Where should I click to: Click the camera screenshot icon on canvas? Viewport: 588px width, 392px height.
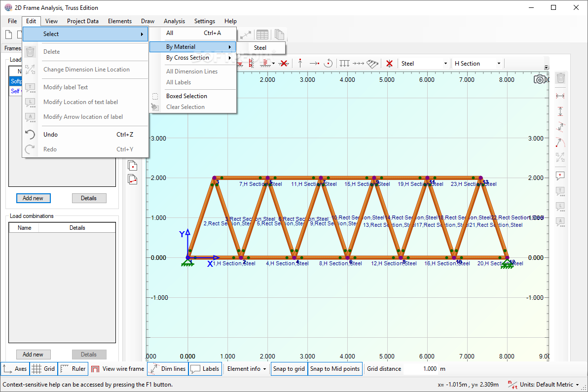point(539,79)
